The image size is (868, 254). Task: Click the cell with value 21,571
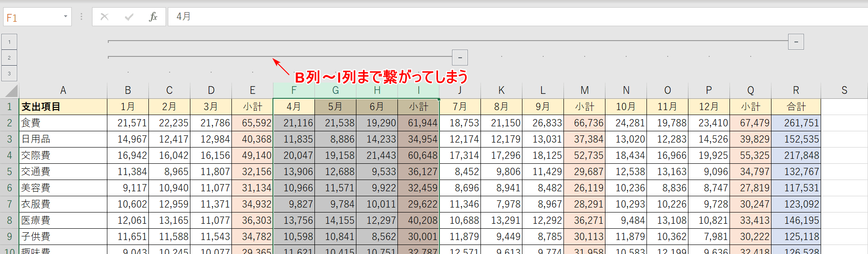(x=128, y=123)
